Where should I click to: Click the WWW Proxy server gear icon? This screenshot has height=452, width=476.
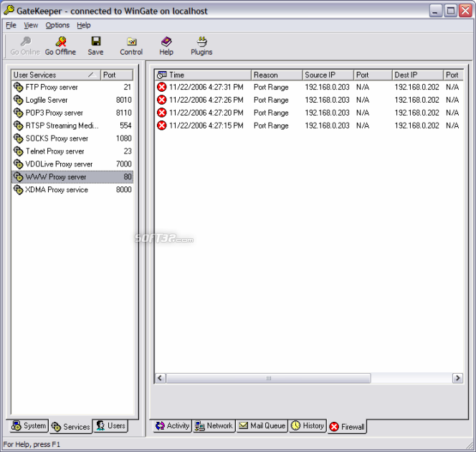click(x=19, y=176)
